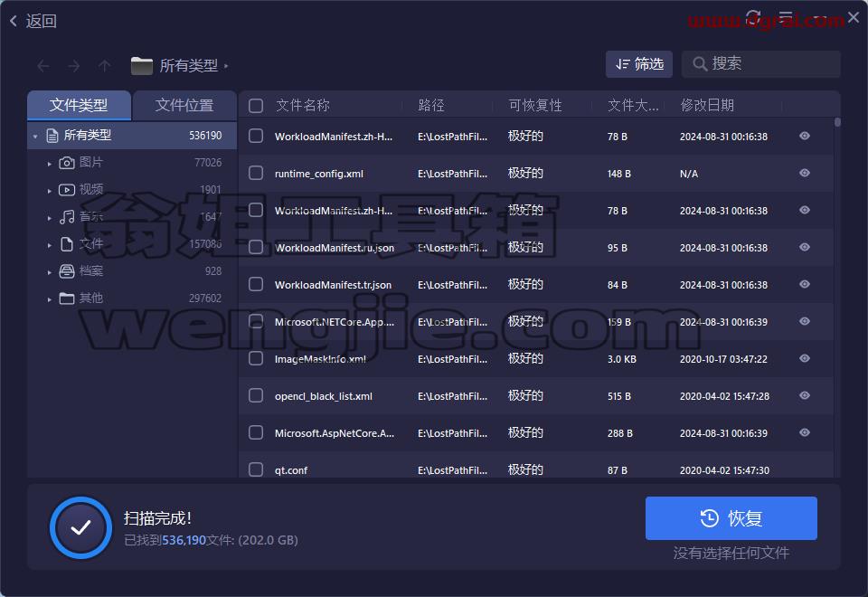Screen dimensions: 868x597
Task: Select the 297602 count for 其他
Action: [x=205, y=298]
